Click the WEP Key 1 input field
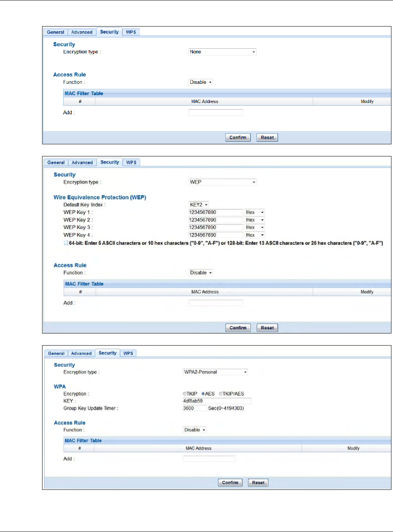 [216, 212]
